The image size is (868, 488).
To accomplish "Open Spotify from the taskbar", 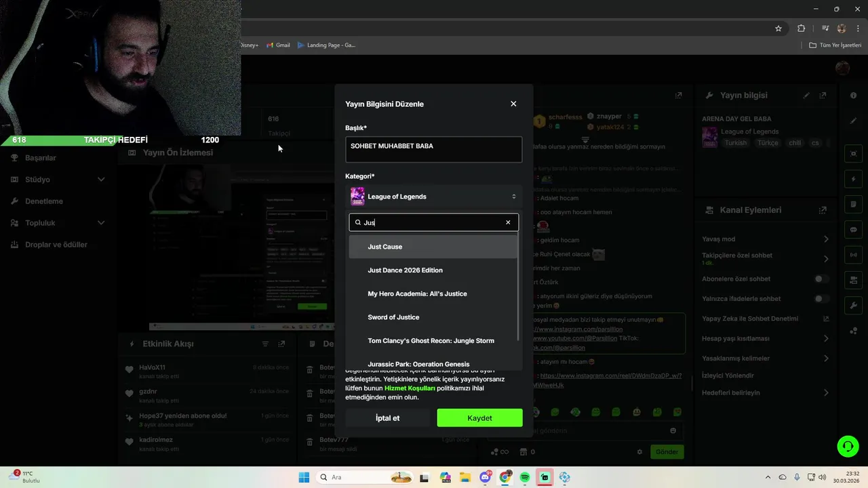I will pos(525,477).
